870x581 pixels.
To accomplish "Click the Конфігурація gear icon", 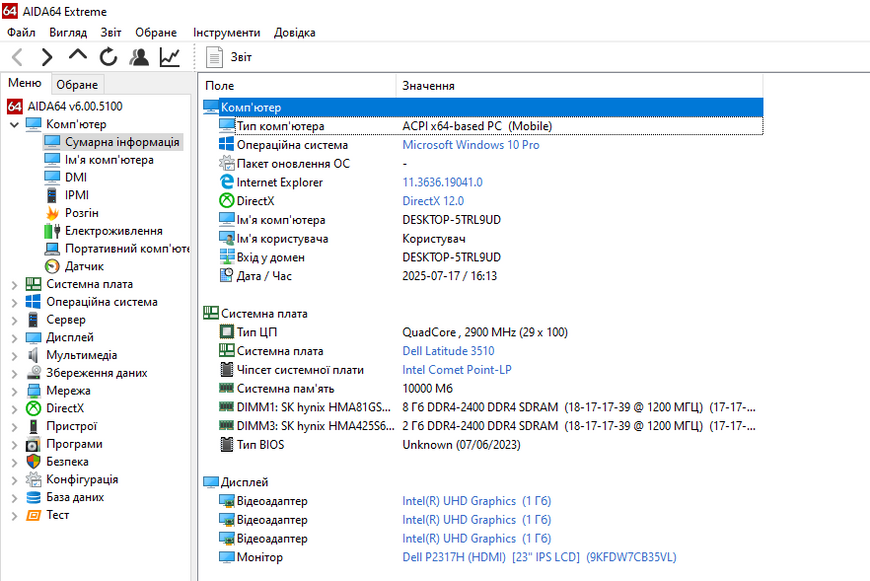I will click(33, 479).
